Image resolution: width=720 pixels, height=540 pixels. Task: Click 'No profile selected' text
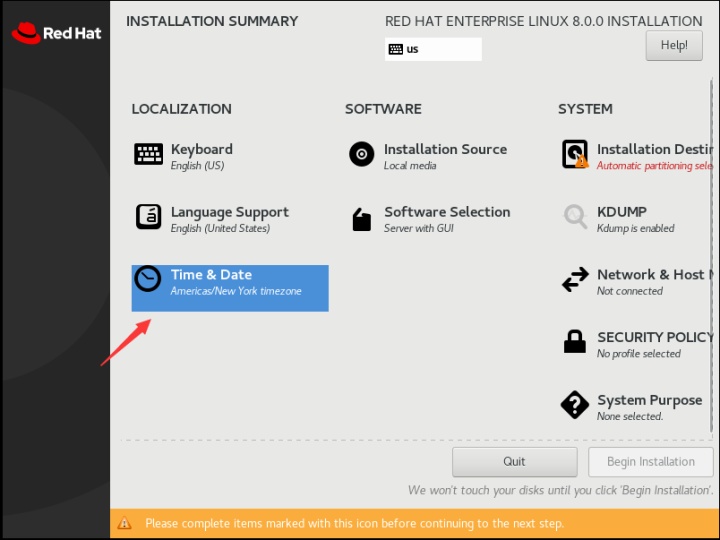[639, 354]
